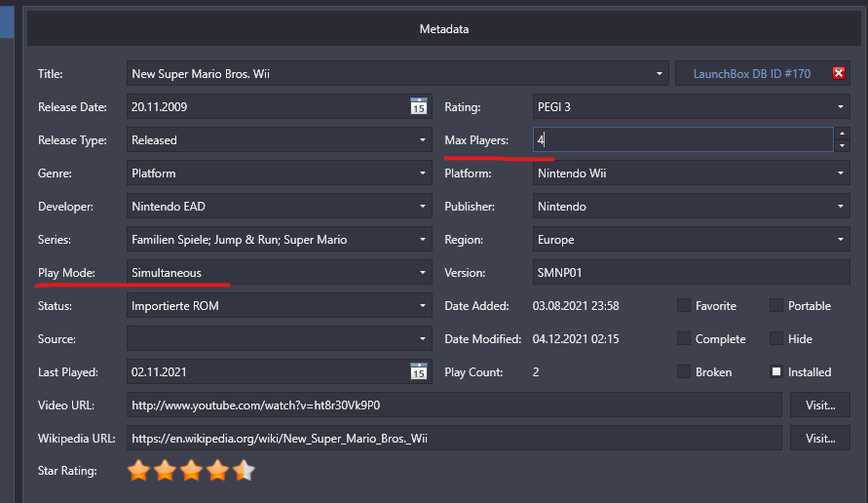
Task: Click the Play Count value 2
Action: click(536, 371)
